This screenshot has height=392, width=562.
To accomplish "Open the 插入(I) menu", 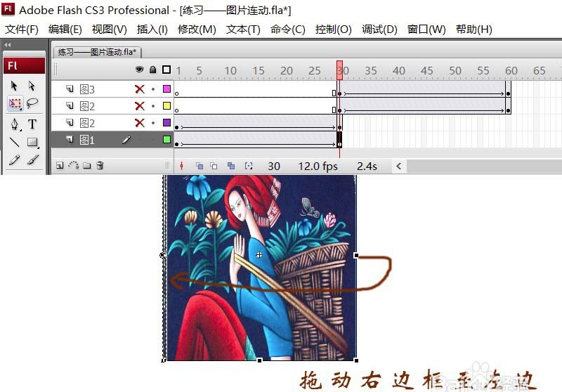I will 152,29.
